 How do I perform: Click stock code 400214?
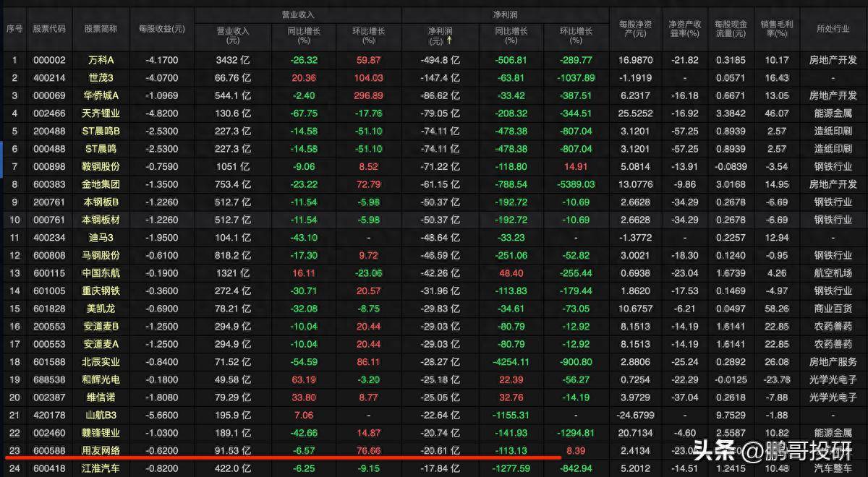coord(49,77)
